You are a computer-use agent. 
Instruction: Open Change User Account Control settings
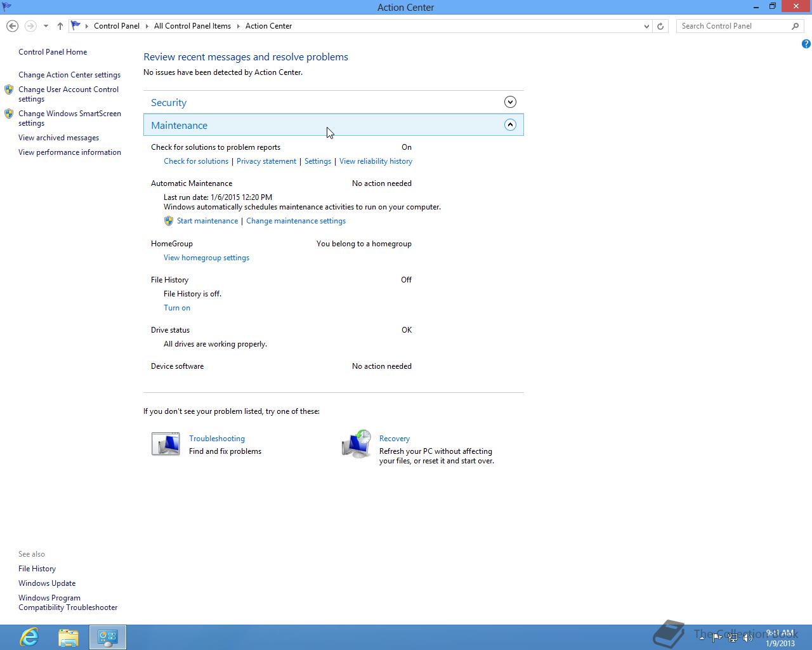[x=69, y=94]
